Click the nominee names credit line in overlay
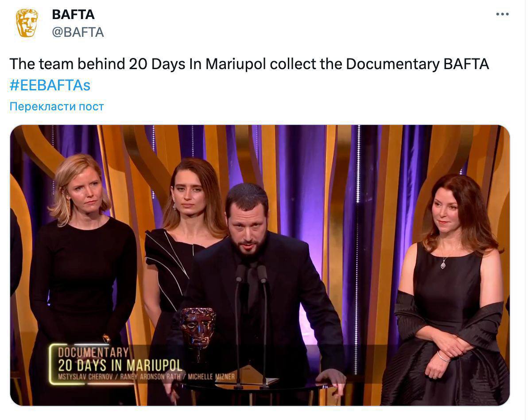 point(146,377)
